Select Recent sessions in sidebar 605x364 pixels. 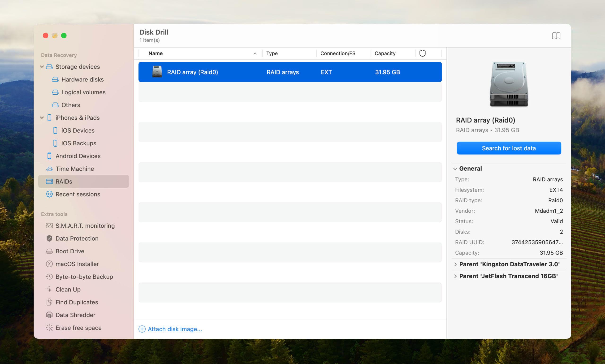tap(78, 194)
